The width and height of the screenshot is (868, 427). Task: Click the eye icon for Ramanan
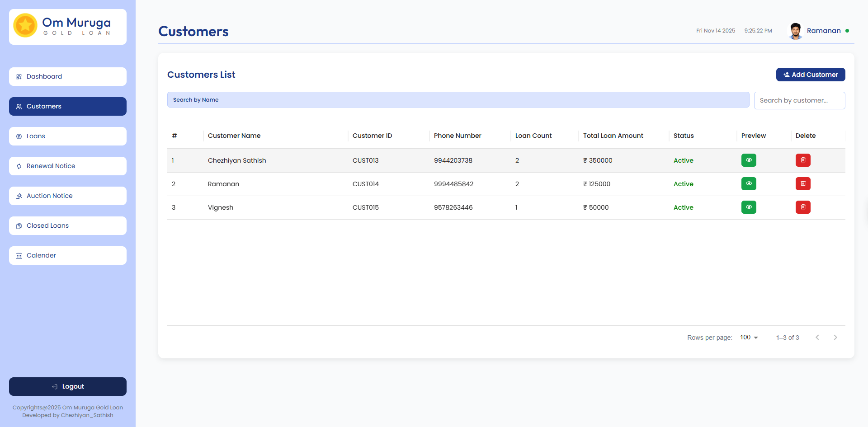(749, 184)
